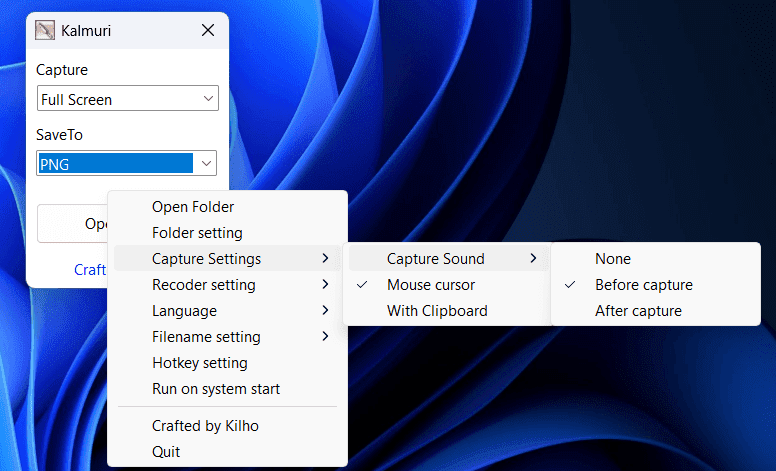Open the Language submenu
This screenshot has width=776, height=471.
click(227, 311)
